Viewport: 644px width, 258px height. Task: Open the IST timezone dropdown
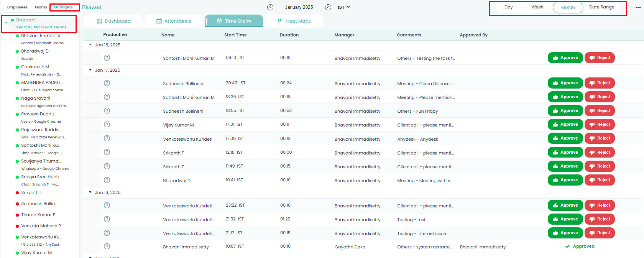tap(344, 7)
